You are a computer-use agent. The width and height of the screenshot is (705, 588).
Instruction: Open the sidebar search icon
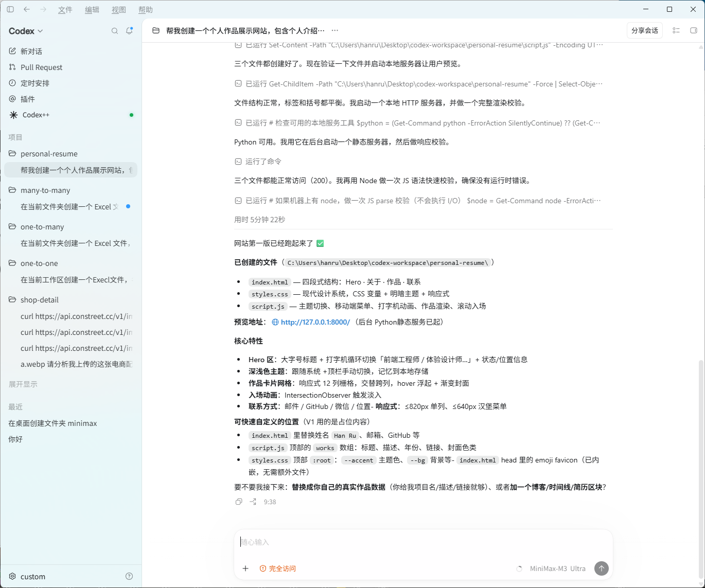[115, 31]
